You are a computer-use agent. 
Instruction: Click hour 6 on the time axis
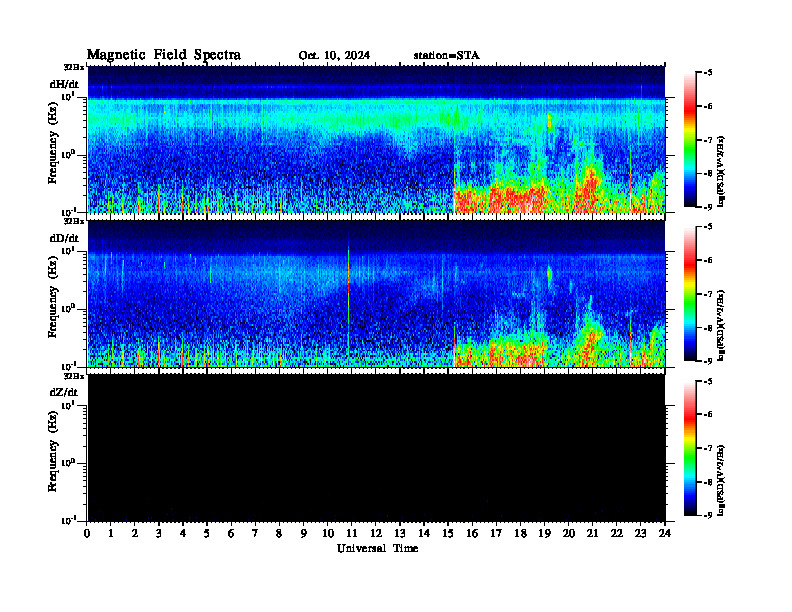(x=231, y=534)
